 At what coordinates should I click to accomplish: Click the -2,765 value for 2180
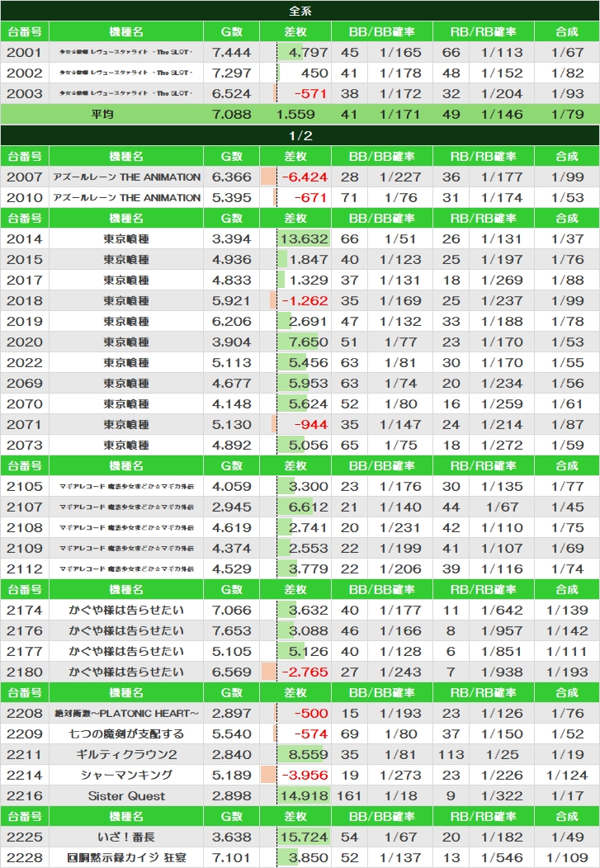click(x=305, y=672)
